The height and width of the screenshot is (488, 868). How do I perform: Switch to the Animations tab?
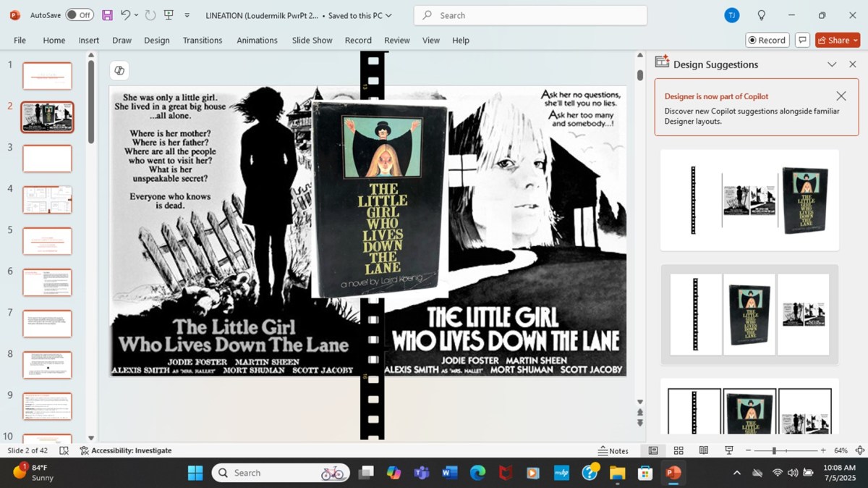257,41
